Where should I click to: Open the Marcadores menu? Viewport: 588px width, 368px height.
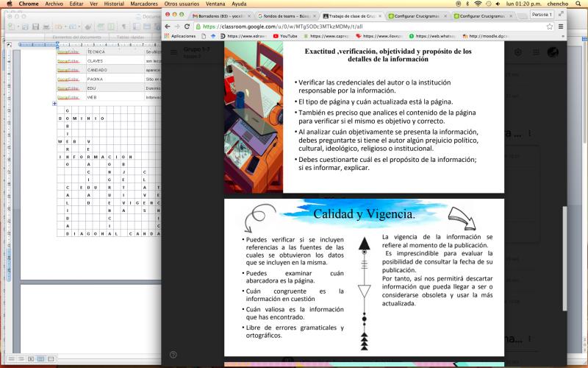144,4
